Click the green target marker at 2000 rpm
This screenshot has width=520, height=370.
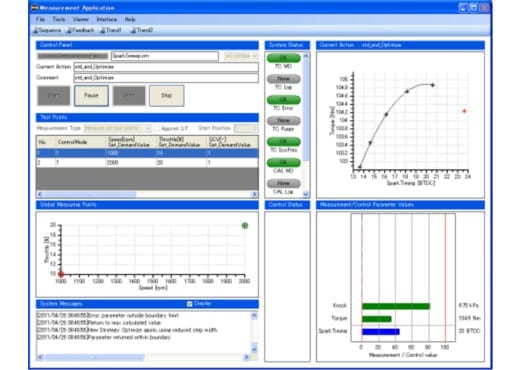pyautogui.click(x=245, y=226)
